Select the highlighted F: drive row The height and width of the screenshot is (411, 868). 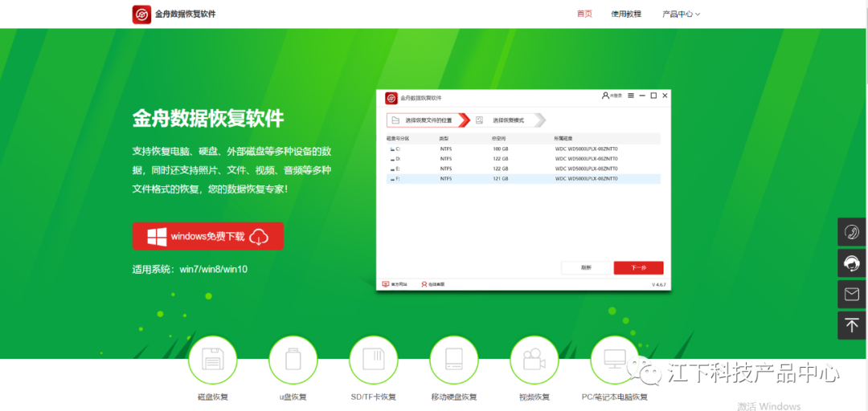tap(523, 179)
